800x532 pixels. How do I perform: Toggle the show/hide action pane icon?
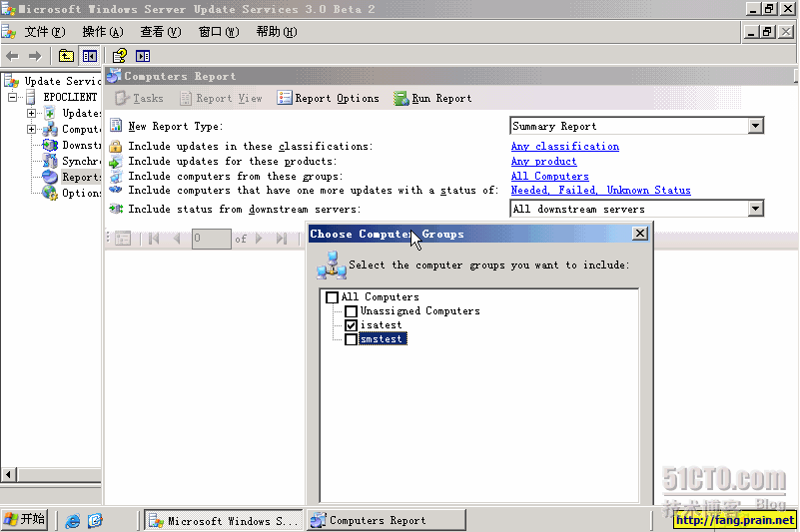pyautogui.click(x=143, y=56)
